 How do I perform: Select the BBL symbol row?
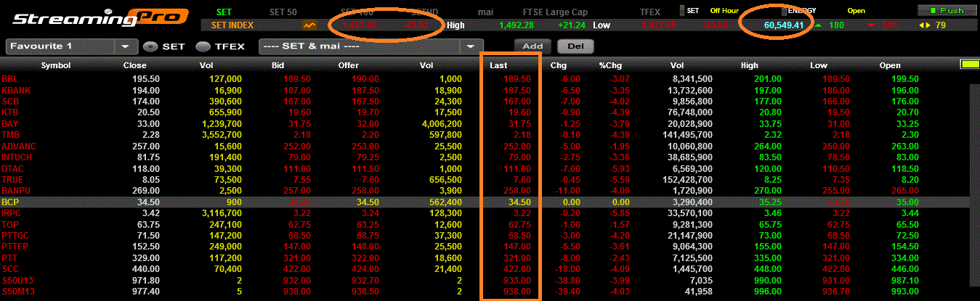tap(485, 78)
